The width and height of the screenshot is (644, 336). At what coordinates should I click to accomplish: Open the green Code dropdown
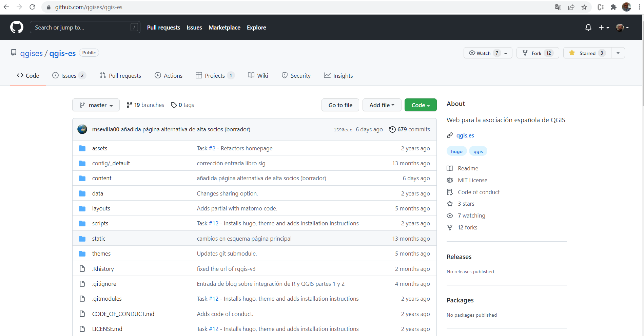pyautogui.click(x=421, y=105)
